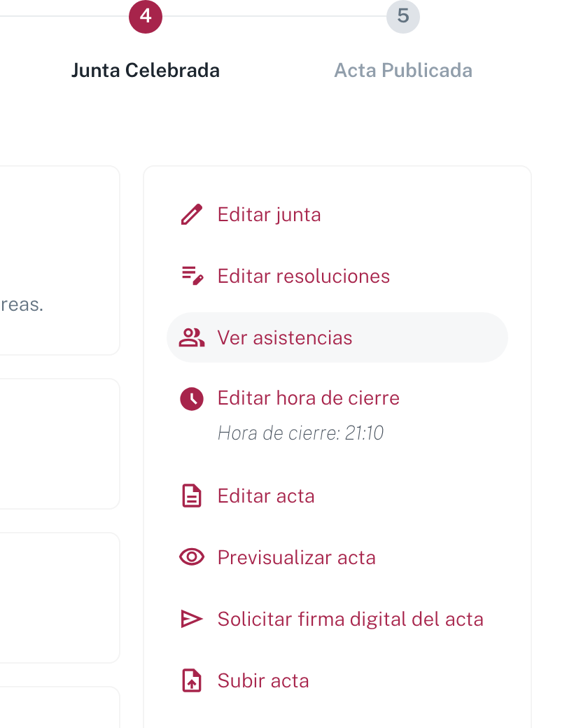Click the pencil icon beside Editar junta

coord(191,214)
